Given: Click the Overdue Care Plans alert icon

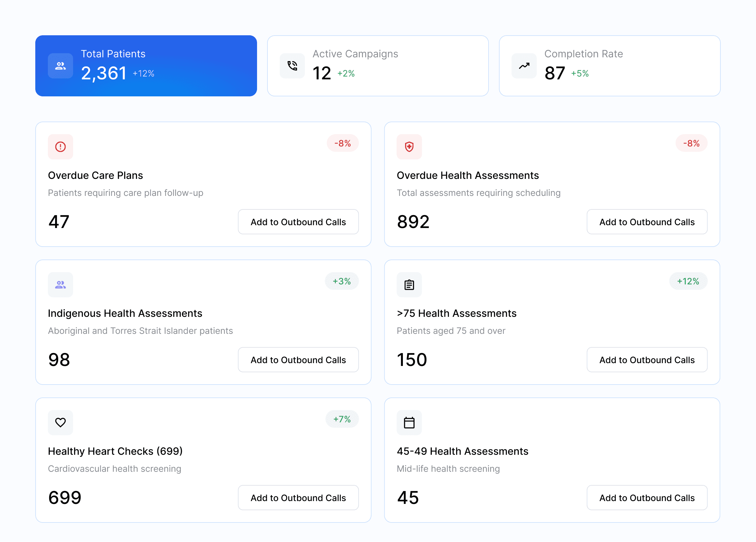Looking at the screenshot, I should click(60, 147).
